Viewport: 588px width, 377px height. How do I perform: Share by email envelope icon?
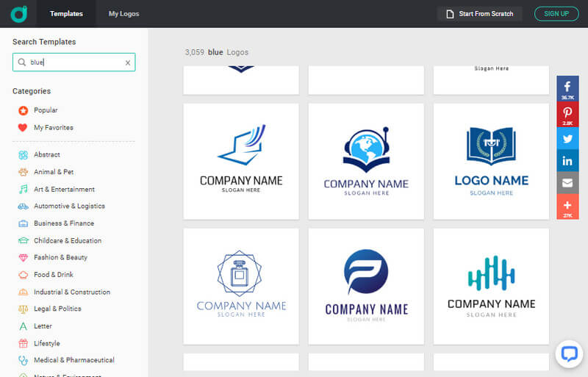pyautogui.click(x=567, y=183)
